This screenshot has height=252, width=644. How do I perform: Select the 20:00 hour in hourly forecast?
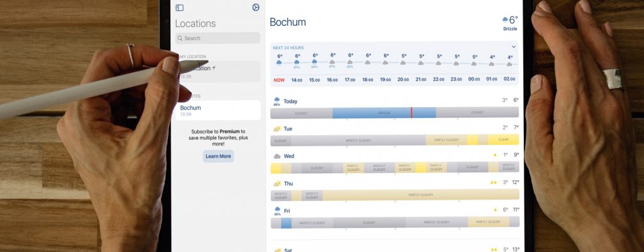tap(403, 80)
